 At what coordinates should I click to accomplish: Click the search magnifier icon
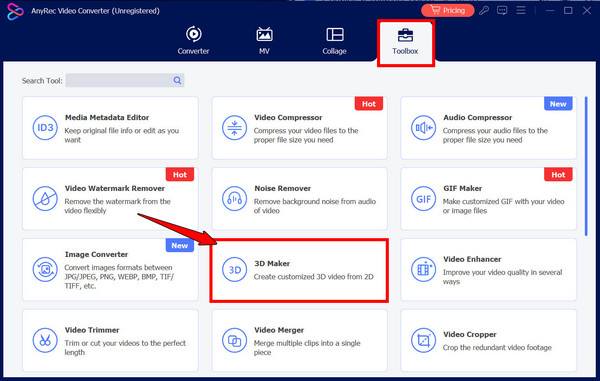click(177, 80)
